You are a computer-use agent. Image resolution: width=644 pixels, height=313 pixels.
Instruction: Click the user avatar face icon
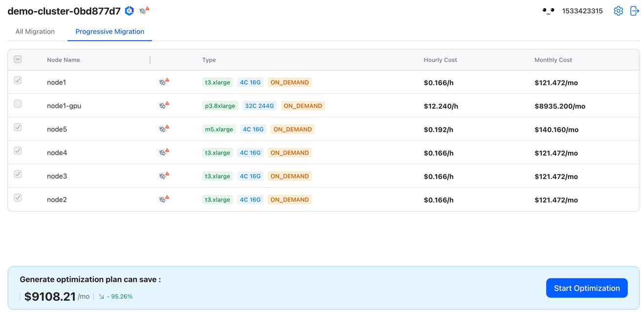(548, 11)
